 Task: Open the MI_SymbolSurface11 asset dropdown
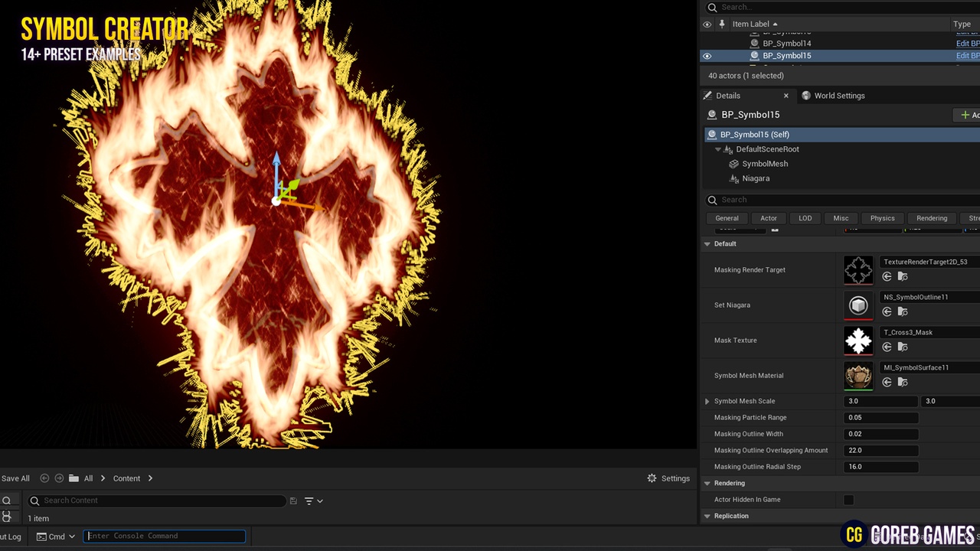tap(930, 367)
